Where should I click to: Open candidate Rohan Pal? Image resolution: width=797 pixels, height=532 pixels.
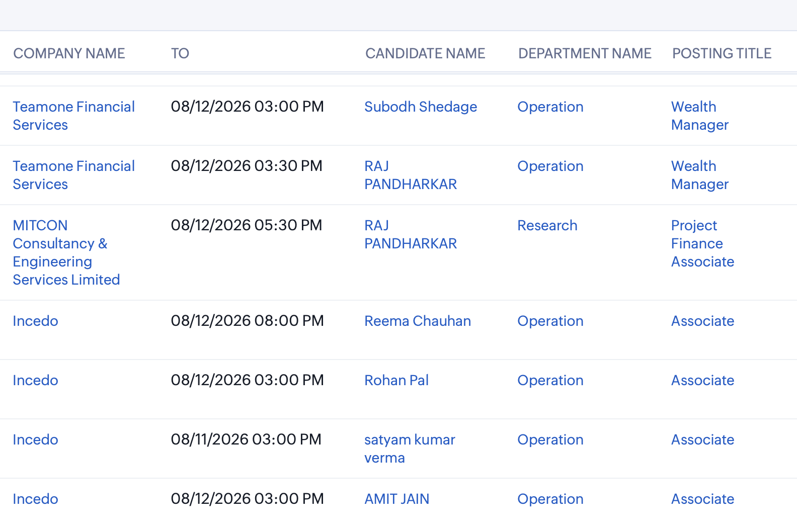(x=396, y=380)
